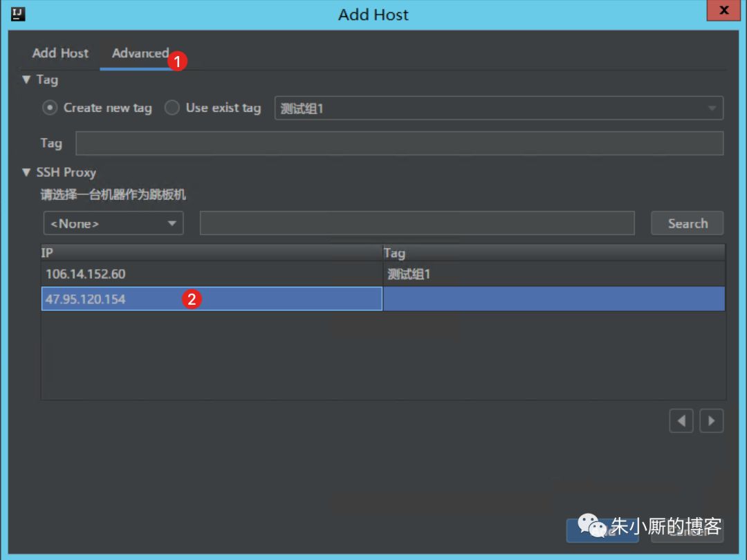The height and width of the screenshot is (560, 747).
Task: Select the row with IP 47.95.120.154
Action: (x=104, y=299)
